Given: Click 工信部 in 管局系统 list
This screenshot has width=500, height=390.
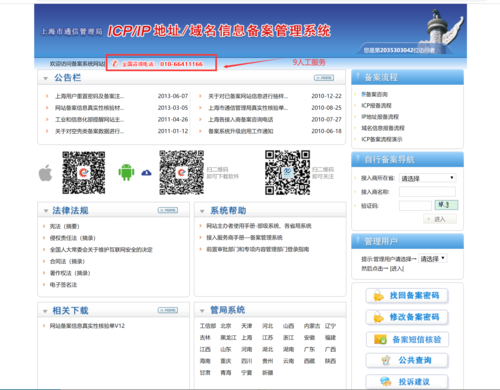Looking at the screenshot, I should pyautogui.click(x=208, y=326).
